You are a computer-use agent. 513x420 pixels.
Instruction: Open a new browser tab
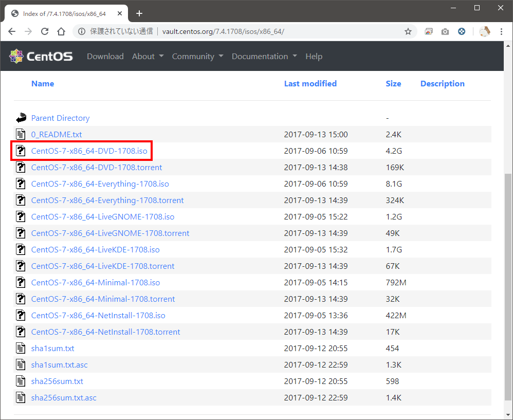[139, 13]
